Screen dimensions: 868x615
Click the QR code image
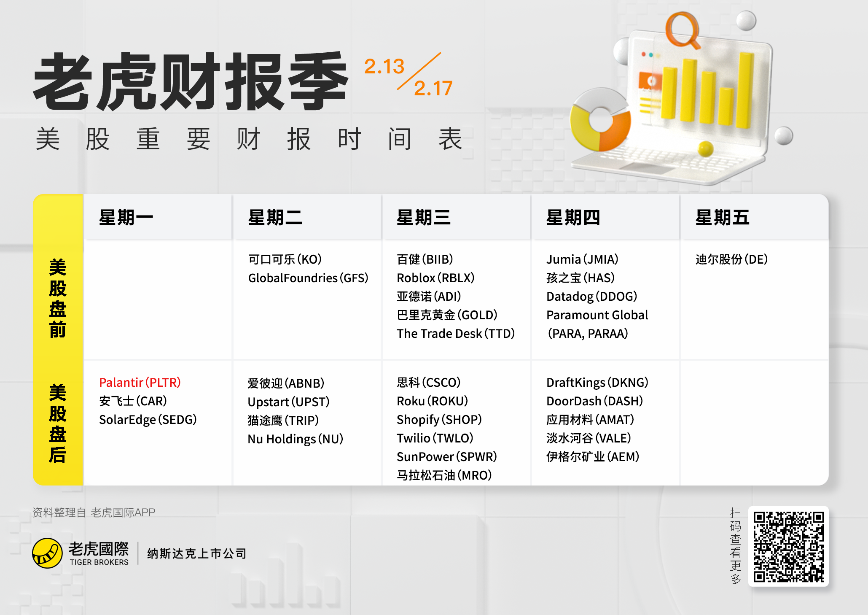[x=788, y=546]
